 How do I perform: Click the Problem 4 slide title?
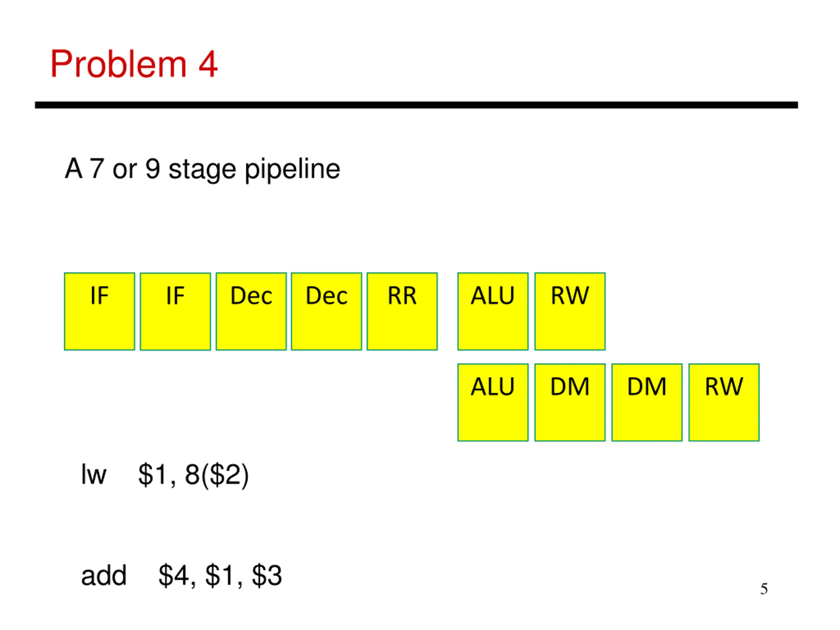pyautogui.click(x=134, y=64)
